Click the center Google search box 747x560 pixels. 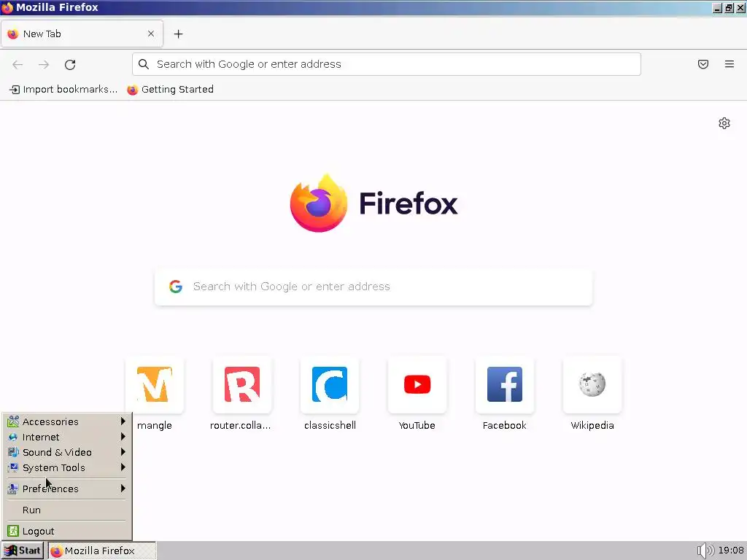(x=373, y=287)
